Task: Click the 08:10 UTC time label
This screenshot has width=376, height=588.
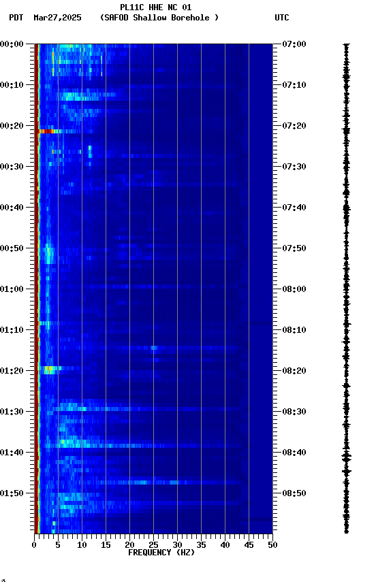Action: 294,330
